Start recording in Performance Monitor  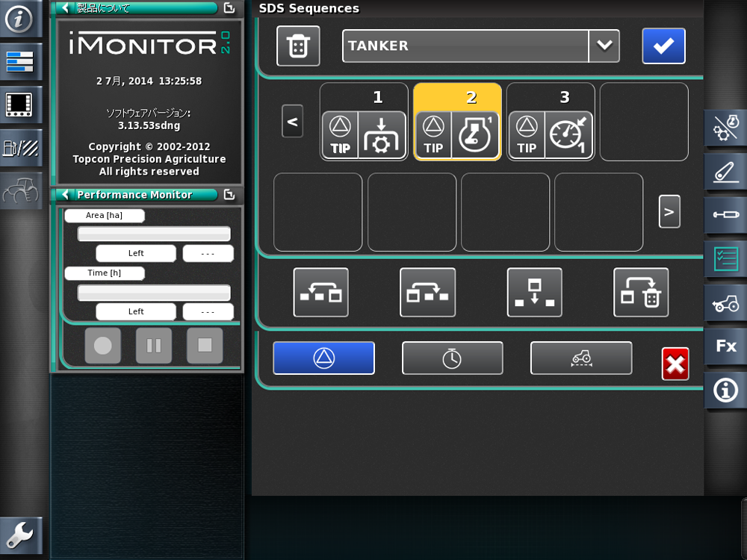point(103,346)
